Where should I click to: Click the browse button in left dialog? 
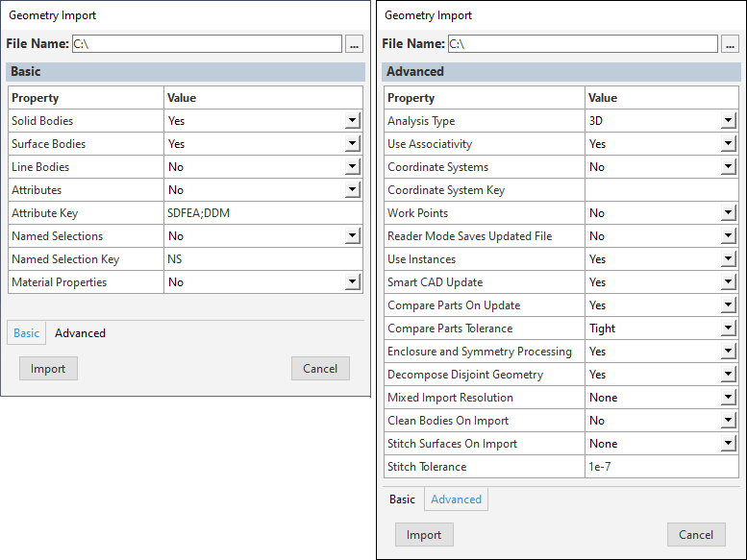point(354,44)
